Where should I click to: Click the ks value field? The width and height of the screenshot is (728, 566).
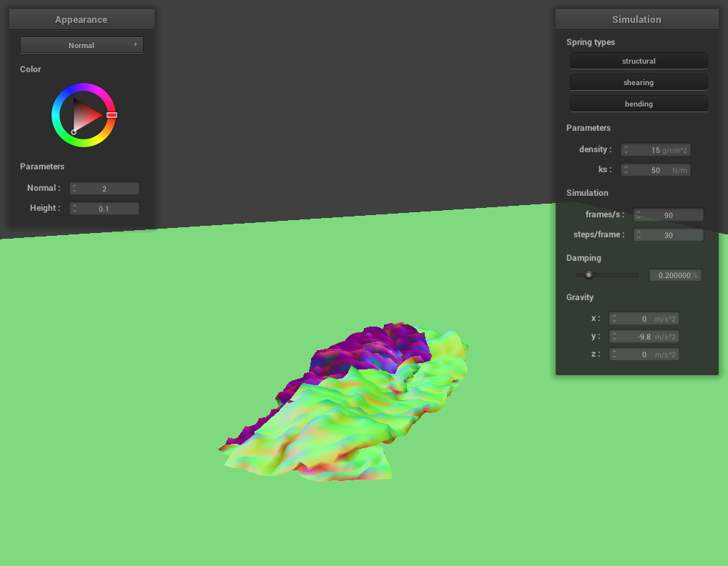(656, 170)
